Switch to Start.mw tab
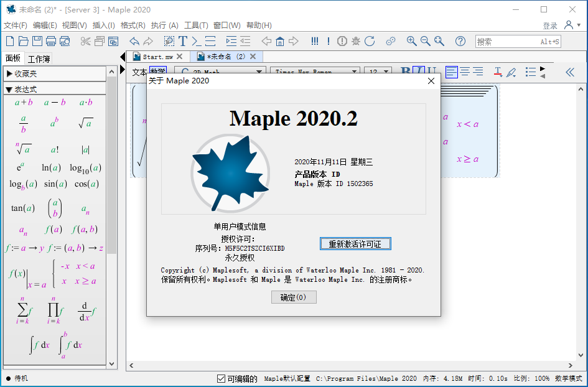This screenshot has height=387, width=588. coord(157,57)
